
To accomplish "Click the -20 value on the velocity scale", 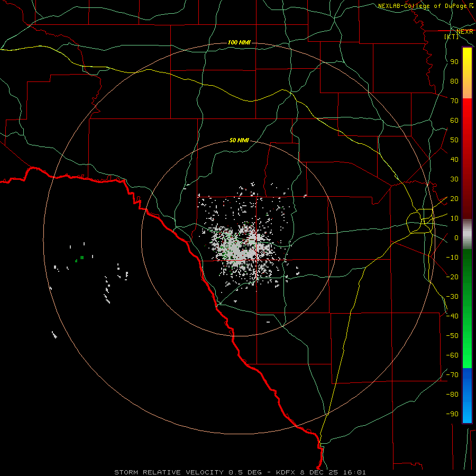I will click(452, 277).
